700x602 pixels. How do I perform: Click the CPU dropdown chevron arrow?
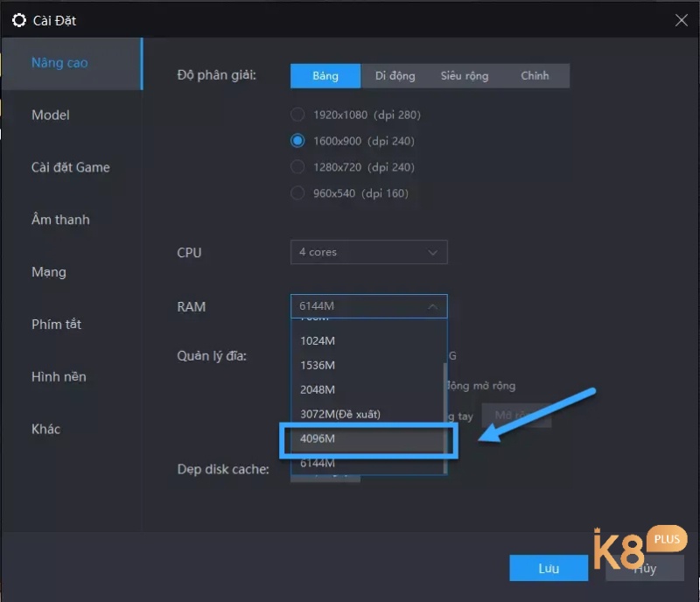(432, 253)
